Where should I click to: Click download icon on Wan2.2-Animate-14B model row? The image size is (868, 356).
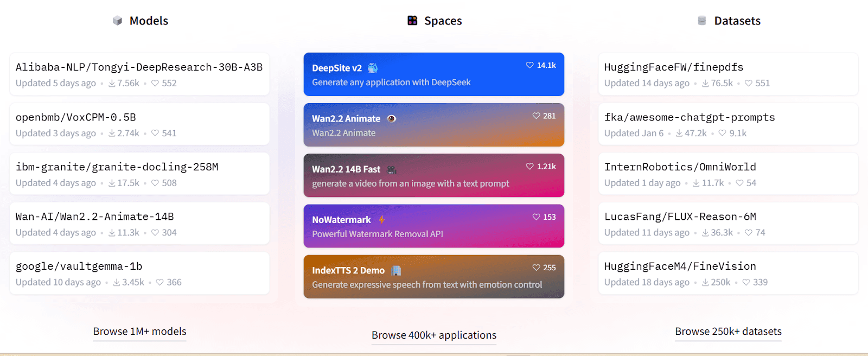click(x=112, y=232)
